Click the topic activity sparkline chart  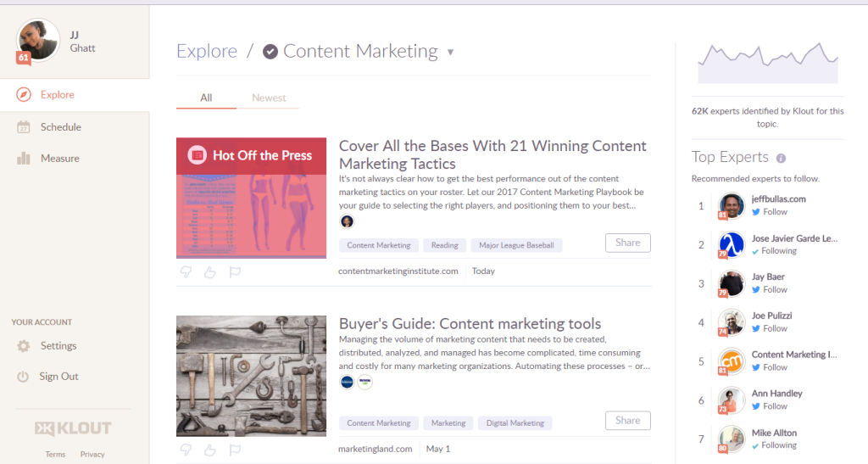[768, 63]
